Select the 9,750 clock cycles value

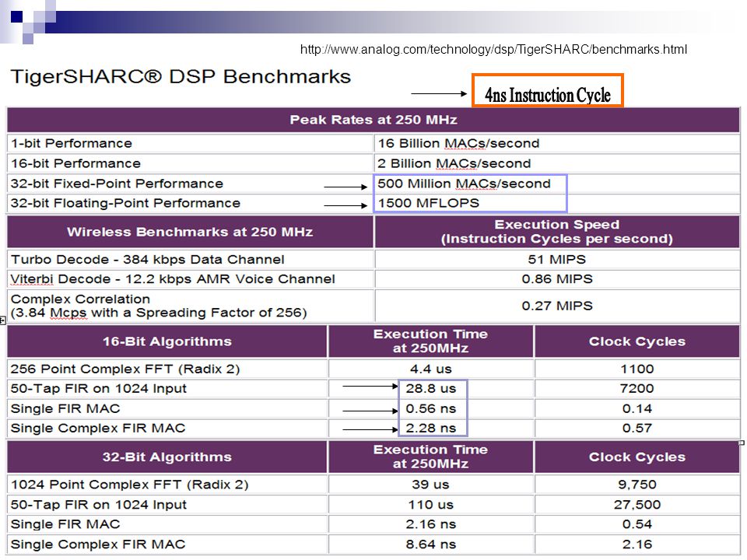point(637,485)
